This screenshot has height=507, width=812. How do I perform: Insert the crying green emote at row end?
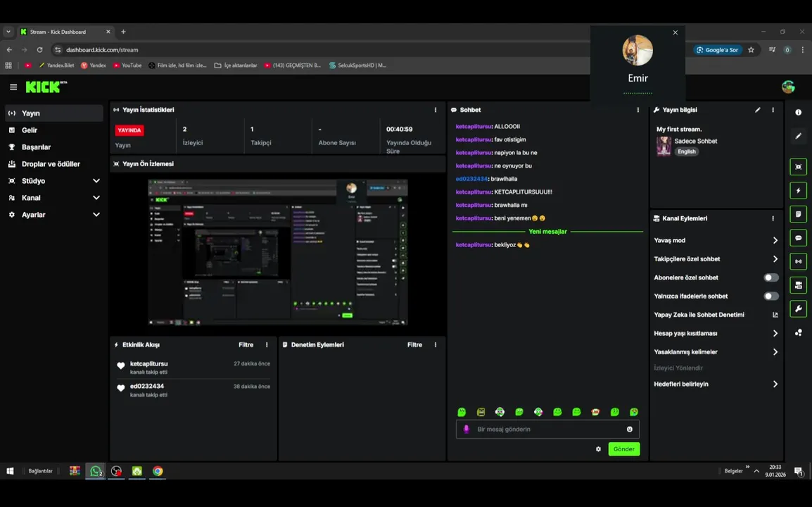click(634, 412)
